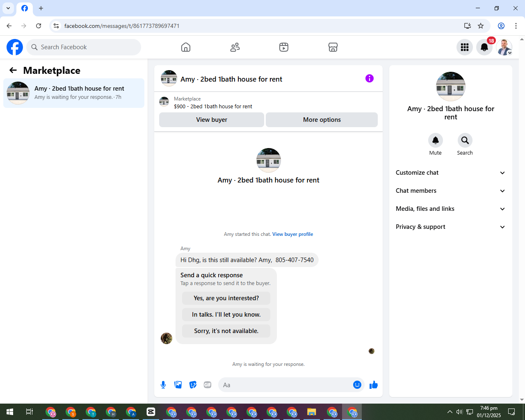Click the Facebook browser tab
This screenshot has width=525, height=420.
(25, 8)
